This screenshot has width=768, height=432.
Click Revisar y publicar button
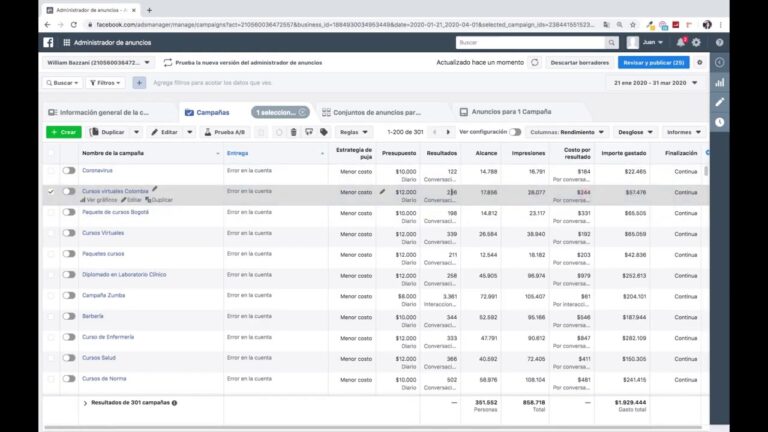point(652,62)
